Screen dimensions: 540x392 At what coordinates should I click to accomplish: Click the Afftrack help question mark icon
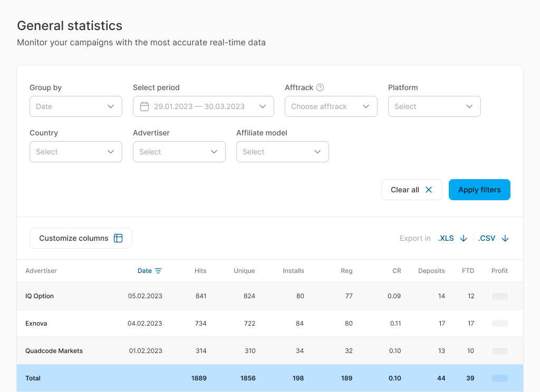[320, 87]
